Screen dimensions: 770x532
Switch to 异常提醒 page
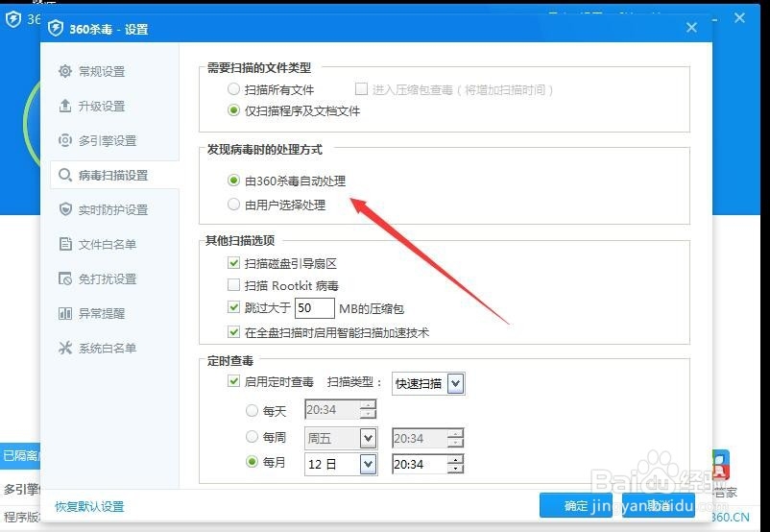click(x=102, y=313)
